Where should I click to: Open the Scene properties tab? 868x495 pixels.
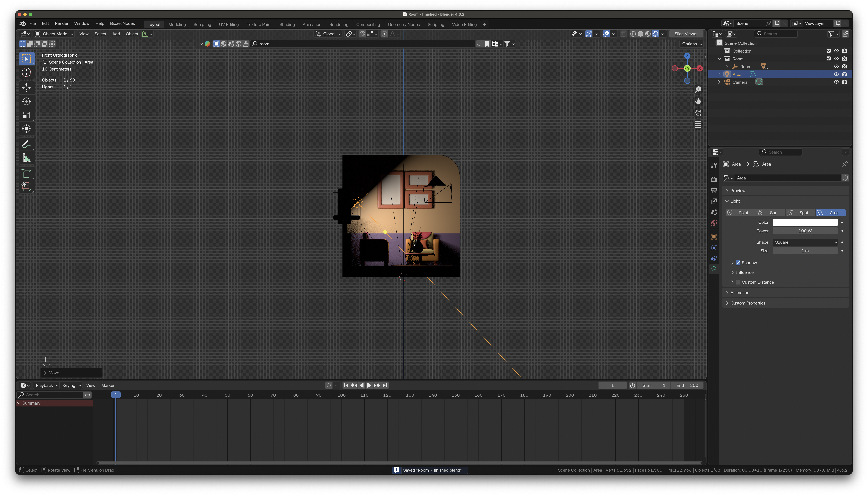pyautogui.click(x=714, y=212)
